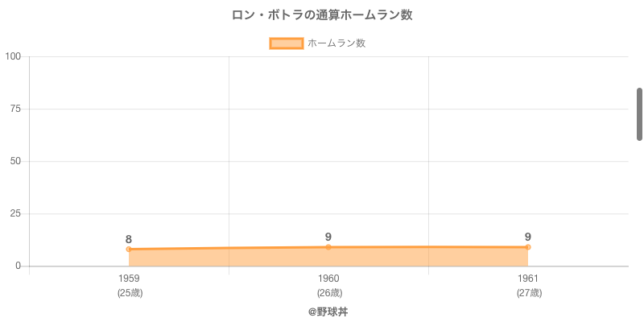Click the 1959 data point on the line
The width and height of the screenshot is (644, 322).
[129, 250]
